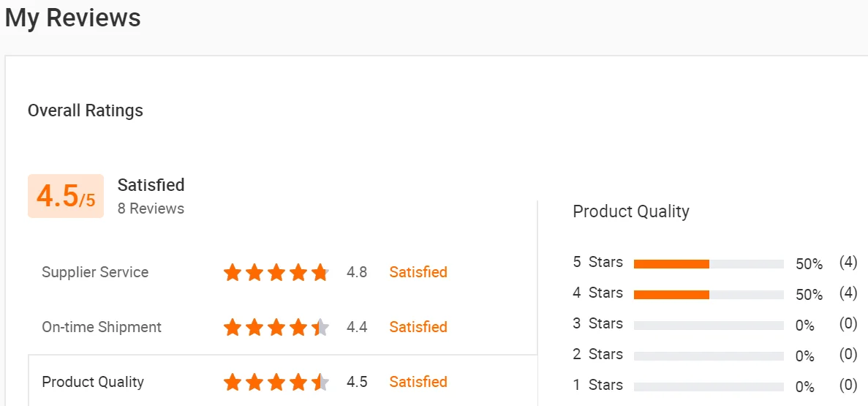
Task: Select the Supplier Service rating row
Action: [95, 272]
